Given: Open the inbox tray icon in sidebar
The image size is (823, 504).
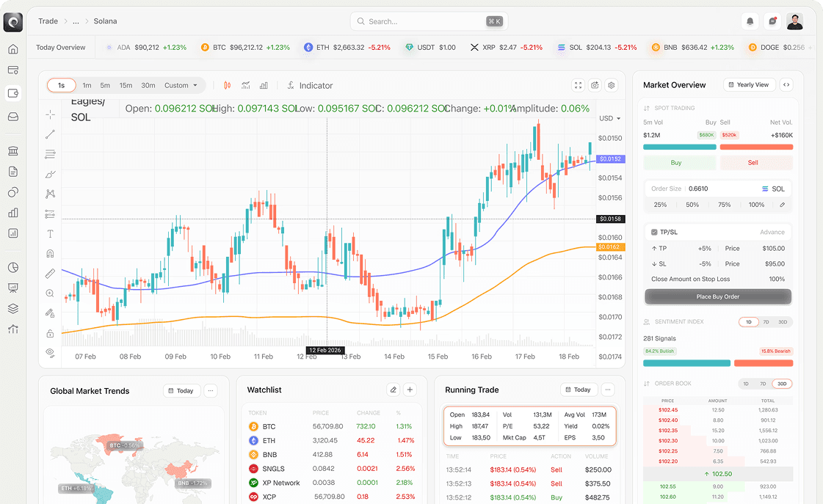Looking at the screenshot, I should coord(13,117).
